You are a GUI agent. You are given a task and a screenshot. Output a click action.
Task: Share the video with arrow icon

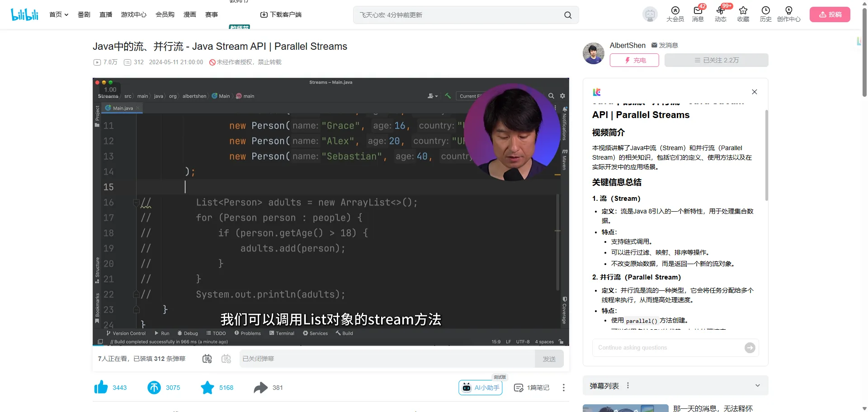point(260,387)
